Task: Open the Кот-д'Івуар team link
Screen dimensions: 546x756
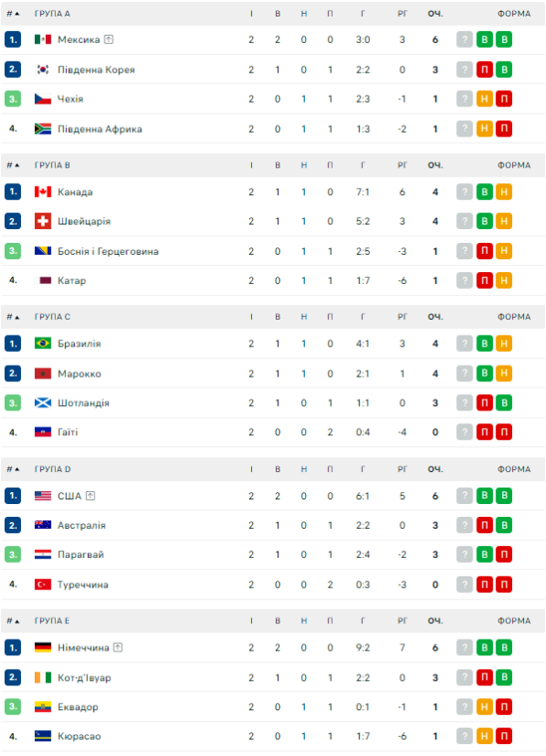Action: 84,677
